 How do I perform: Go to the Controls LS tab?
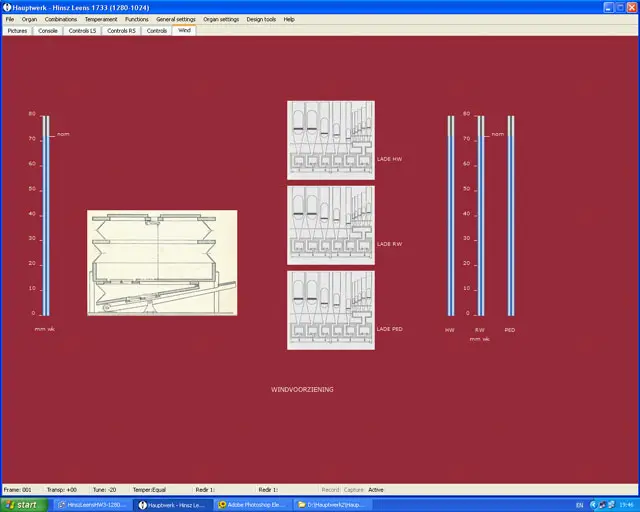pos(83,31)
